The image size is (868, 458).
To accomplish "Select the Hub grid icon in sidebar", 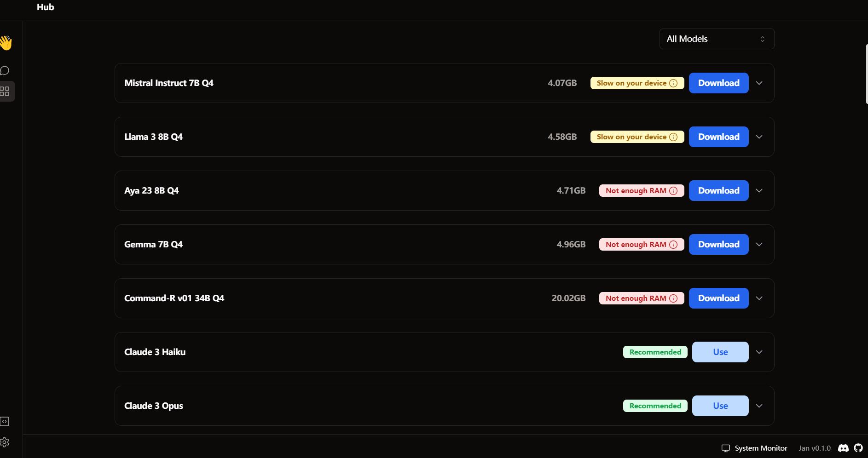I will point(5,92).
